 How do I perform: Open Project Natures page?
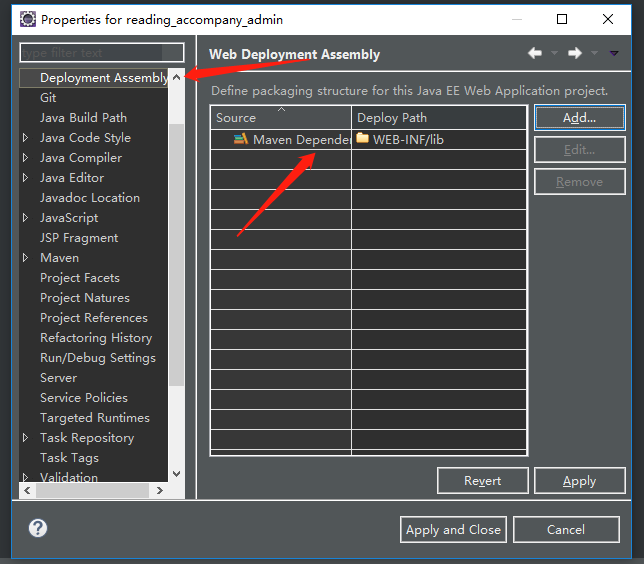coord(85,297)
